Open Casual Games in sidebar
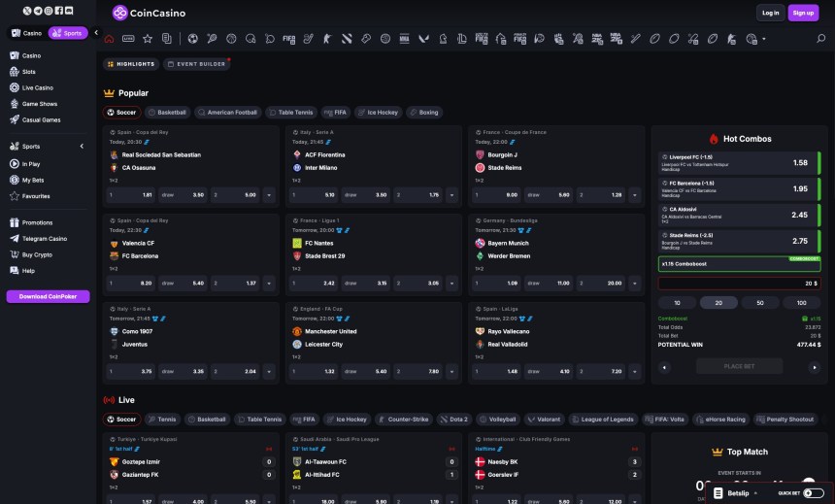The image size is (835, 504). point(41,119)
